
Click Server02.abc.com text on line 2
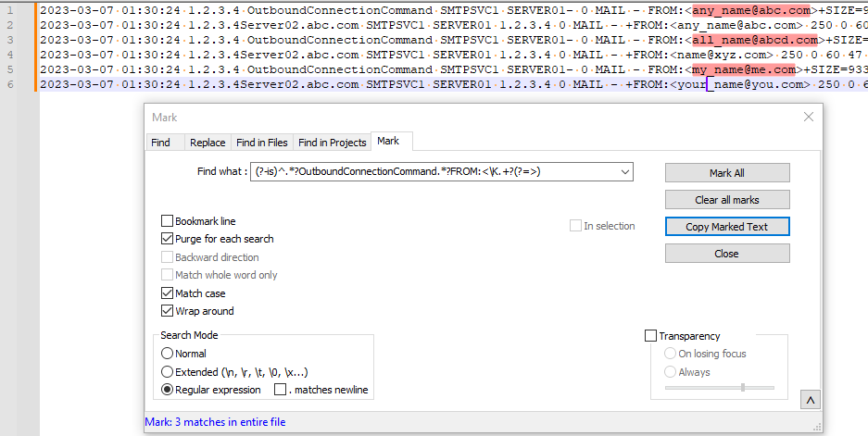pos(299,25)
